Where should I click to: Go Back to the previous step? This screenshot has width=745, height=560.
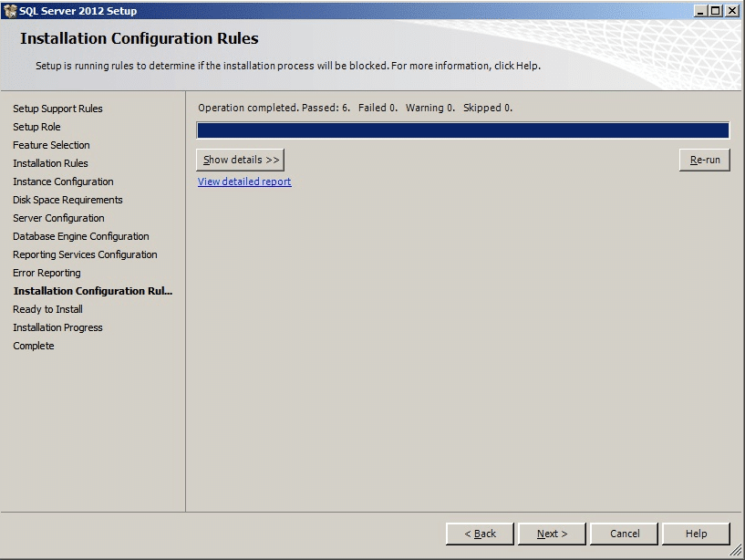480,534
